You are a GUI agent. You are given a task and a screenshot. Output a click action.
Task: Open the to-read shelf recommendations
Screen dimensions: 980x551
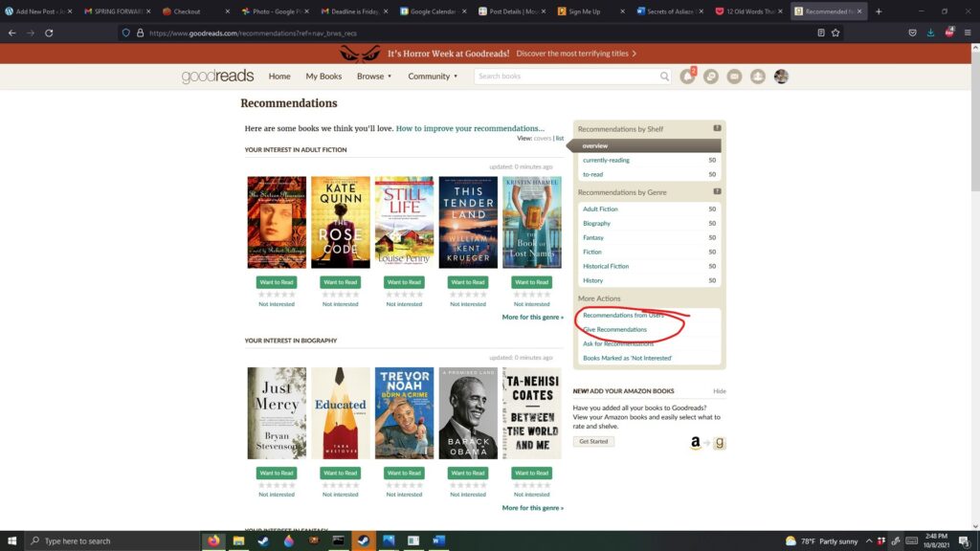pyautogui.click(x=593, y=174)
